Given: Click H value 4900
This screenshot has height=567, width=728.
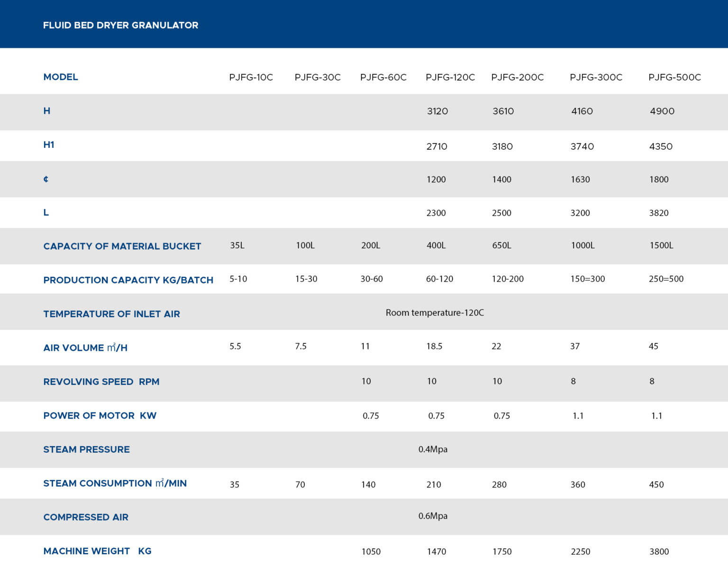Looking at the screenshot, I should (x=662, y=111).
